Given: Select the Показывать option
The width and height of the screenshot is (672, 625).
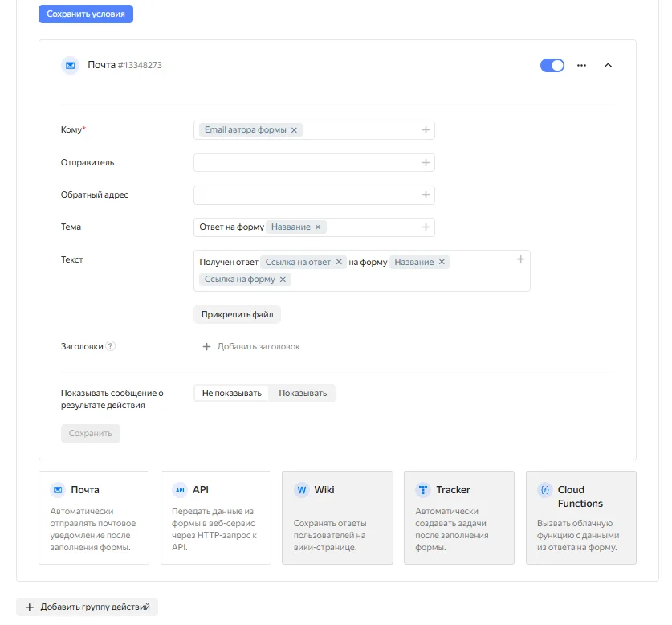Looking at the screenshot, I should [303, 393].
